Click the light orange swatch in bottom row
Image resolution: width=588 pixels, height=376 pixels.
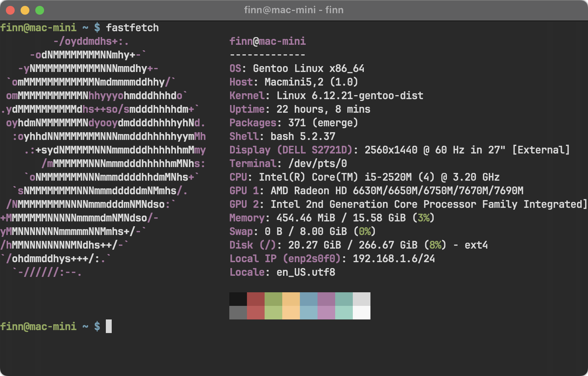point(291,312)
